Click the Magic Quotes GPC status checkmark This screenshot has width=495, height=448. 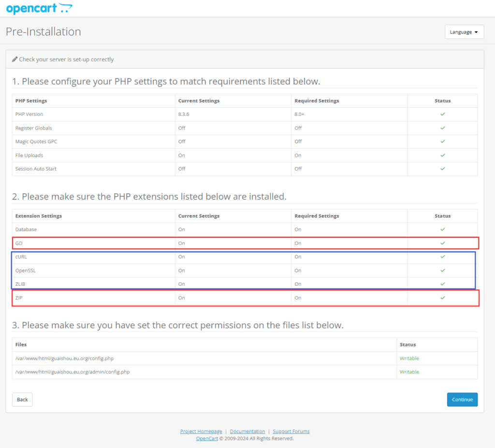click(442, 142)
